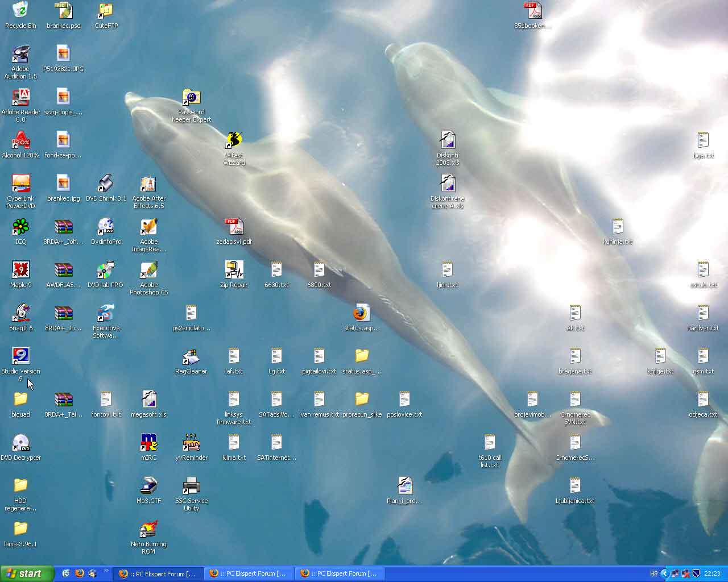Select the Nero Burning ROM icon
This screenshot has width=728, height=582.
pyautogui.click(x=148, y=529)
